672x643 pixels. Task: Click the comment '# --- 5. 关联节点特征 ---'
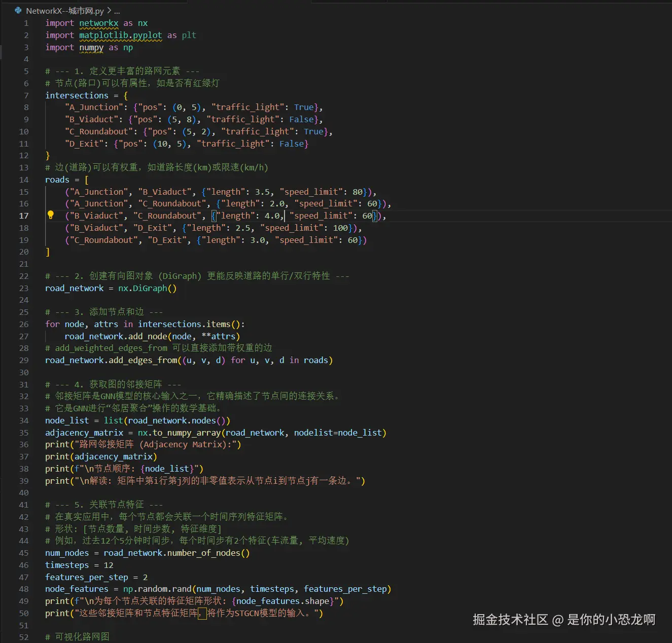click(104, 505)
